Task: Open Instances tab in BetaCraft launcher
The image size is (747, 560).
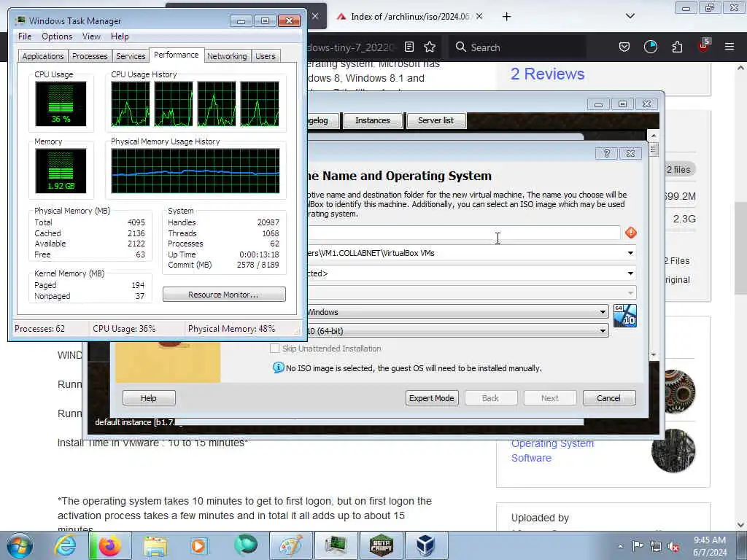Action: pyautogui.click(x=373, y=120)
